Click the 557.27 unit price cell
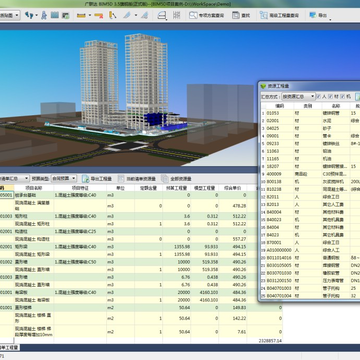The width and height of the screenshot is (360, 360). pos(233,239)
